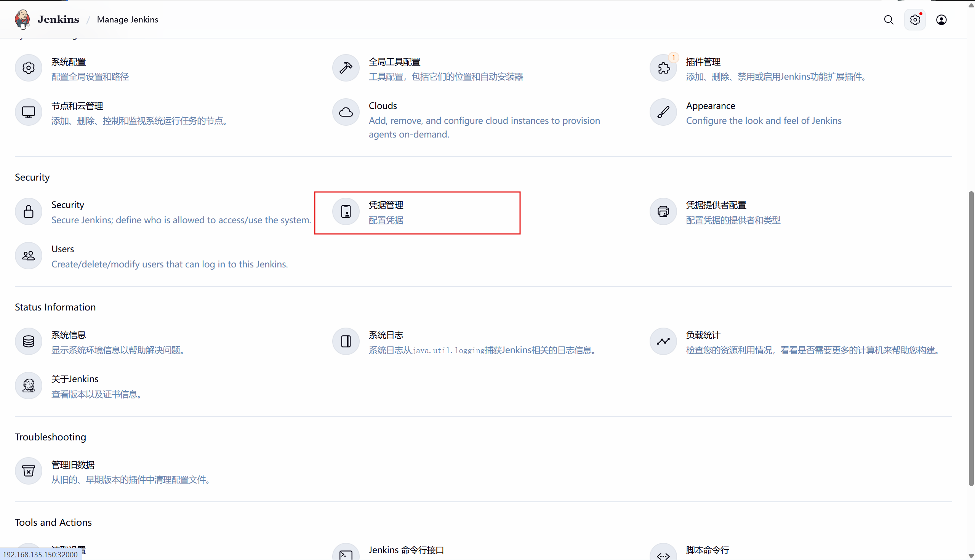Click description 'Configure the look and feel of Jenkins'
Screen dimensions: 975x560
tap(764, 121)
